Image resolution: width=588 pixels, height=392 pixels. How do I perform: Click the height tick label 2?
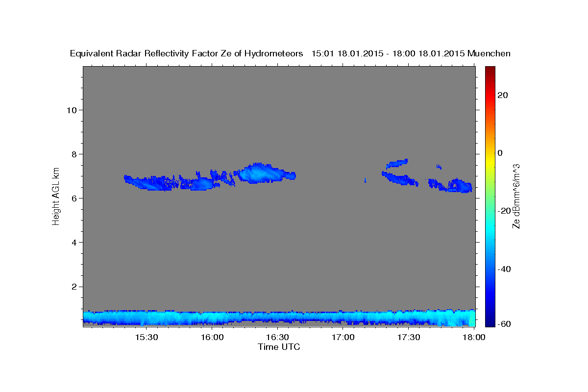pos(73,286)
